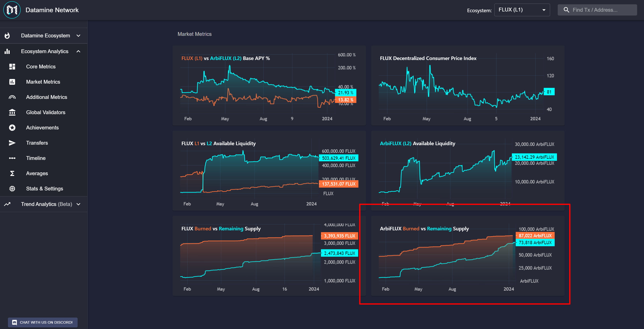The width and height of the screenshot is (644, 329).
Task: Open the Achievements section
Action: click(44, 128)
